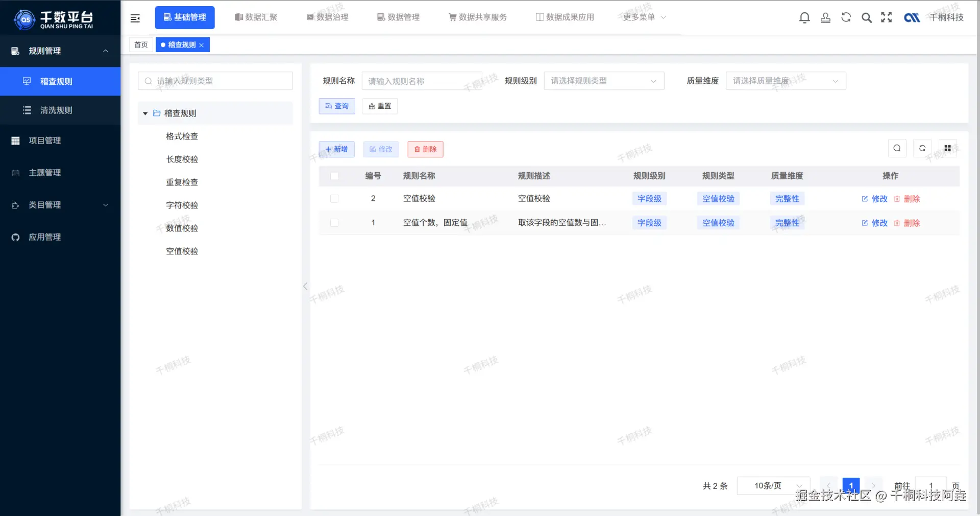The image size is (980, 516).
Task: Go to the next page arrow
Action: click(873, 486)
